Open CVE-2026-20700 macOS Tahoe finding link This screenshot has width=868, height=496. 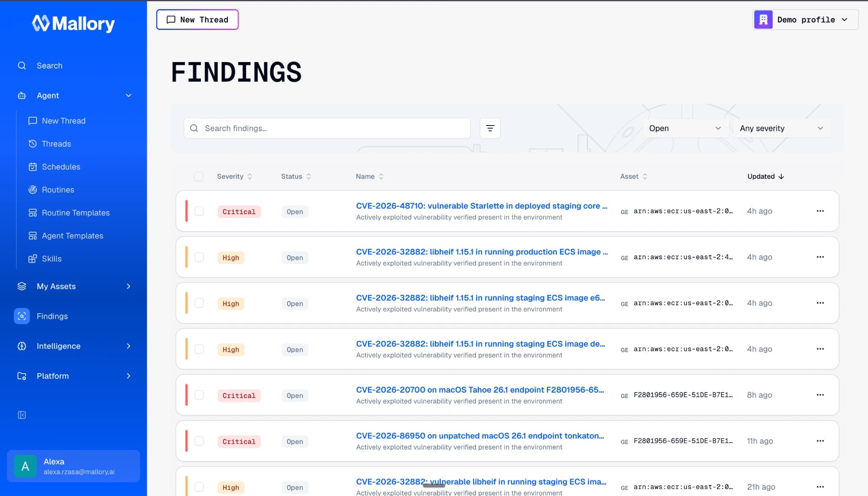(x=480, y=390)
